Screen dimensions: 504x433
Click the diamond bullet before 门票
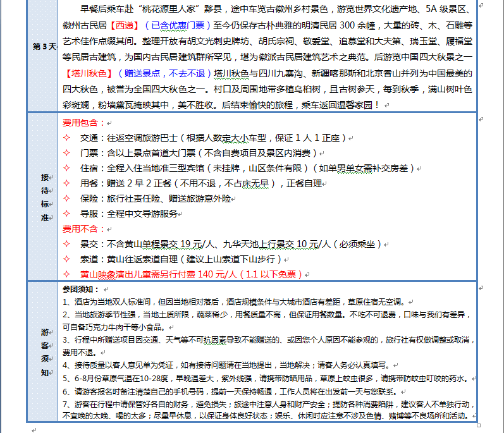pyautogui.click(x=67, y=152)
